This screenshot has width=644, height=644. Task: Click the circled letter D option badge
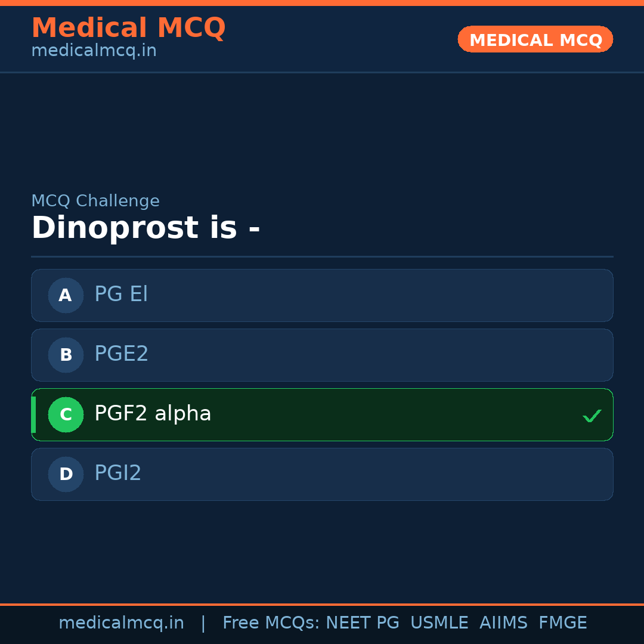(x=66, y=474)
